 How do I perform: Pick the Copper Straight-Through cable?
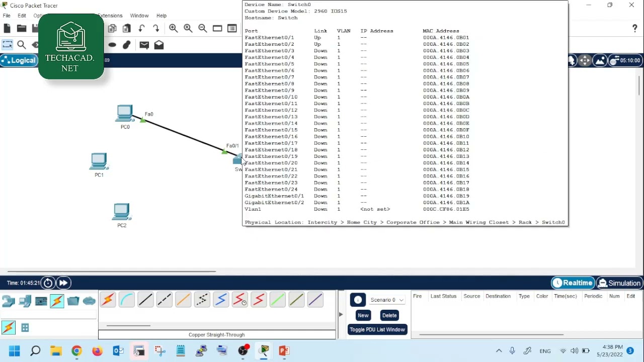145,300
